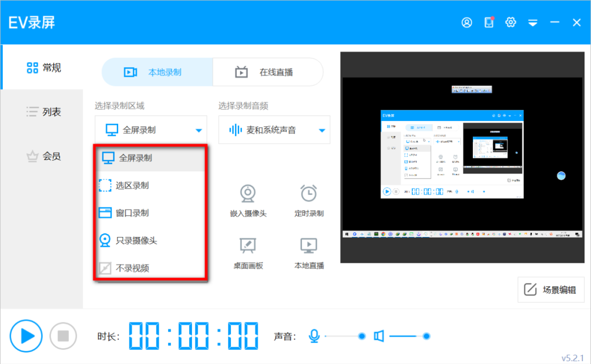
Task: Switch to the 在线直播 tab
Action: coord(268,72)
